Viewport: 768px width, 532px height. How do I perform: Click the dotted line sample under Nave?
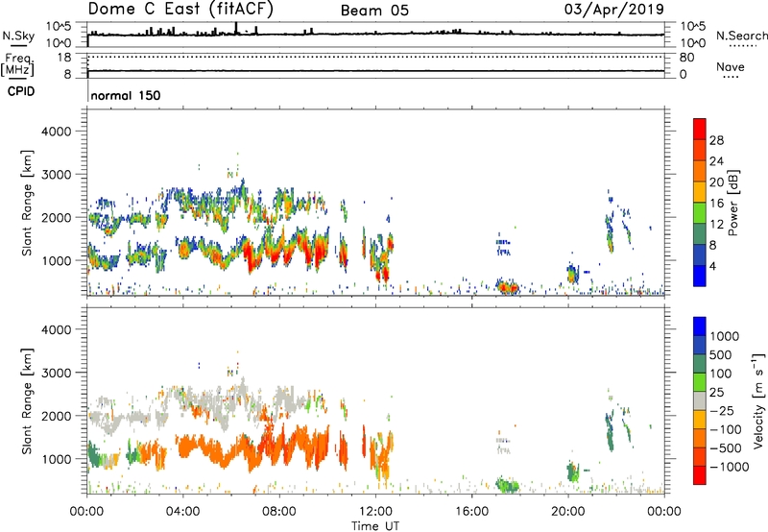[x=731, y=77]
